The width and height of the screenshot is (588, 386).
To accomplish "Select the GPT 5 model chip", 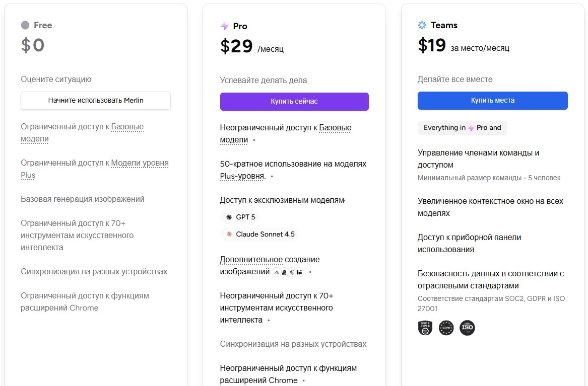I will click(x=240, y=217).
